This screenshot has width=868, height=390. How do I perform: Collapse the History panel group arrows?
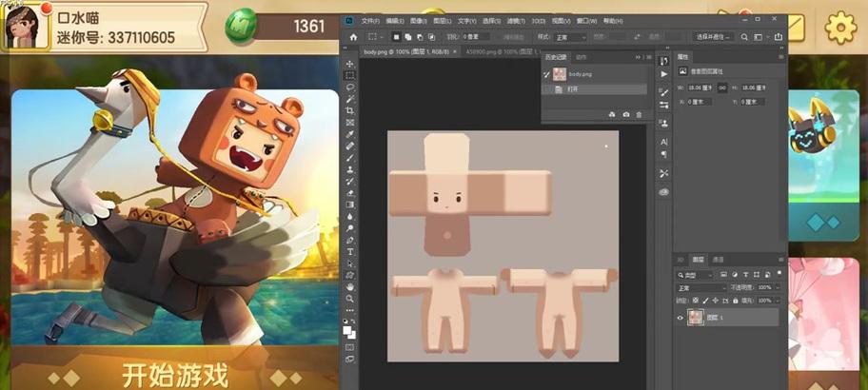pos(638,57)
